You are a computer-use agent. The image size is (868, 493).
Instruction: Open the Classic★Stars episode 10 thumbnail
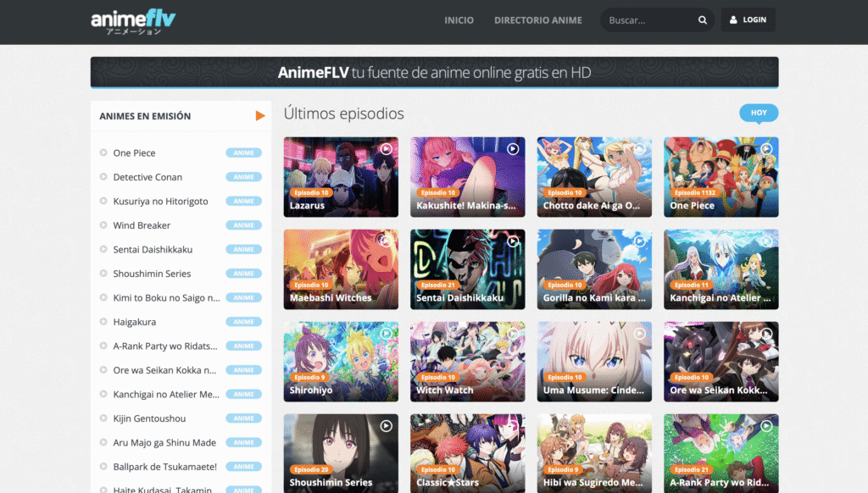pyautogui.click(x=468, y=454)
